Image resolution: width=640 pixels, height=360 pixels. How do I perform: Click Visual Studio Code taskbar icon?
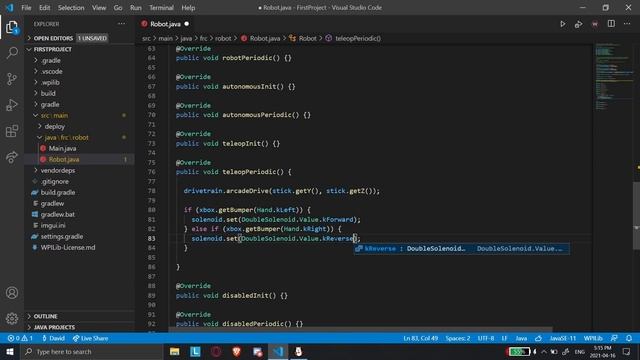278,351
